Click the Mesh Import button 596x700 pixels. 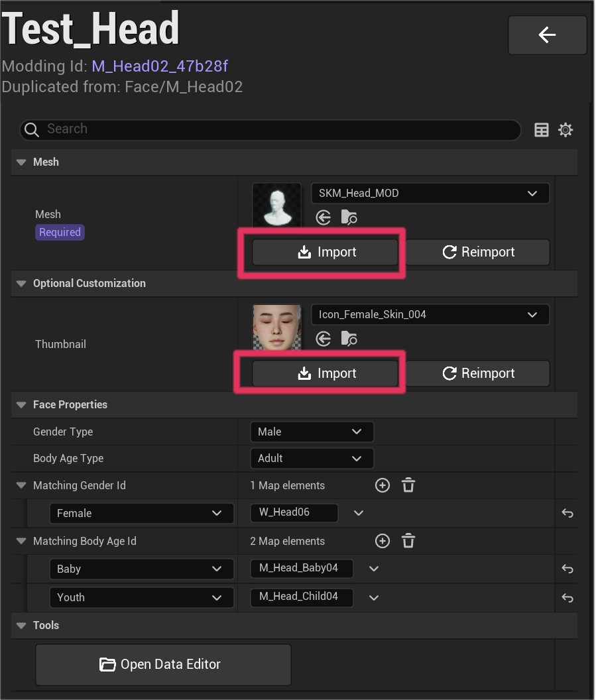click(325, 253)
